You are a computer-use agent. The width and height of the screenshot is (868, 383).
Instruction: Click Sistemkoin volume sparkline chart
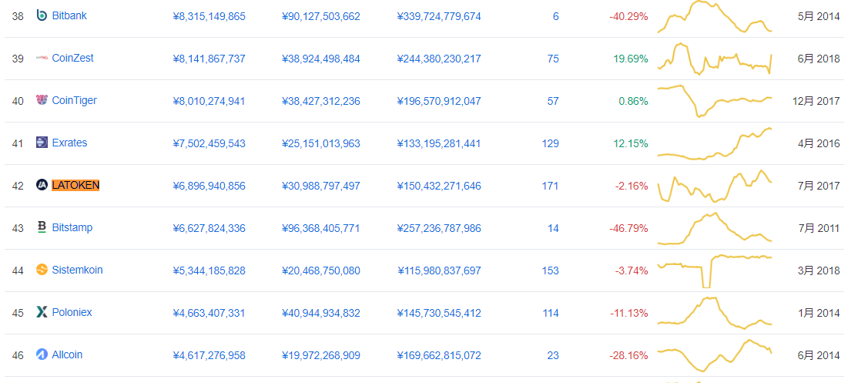pos(715,270)
